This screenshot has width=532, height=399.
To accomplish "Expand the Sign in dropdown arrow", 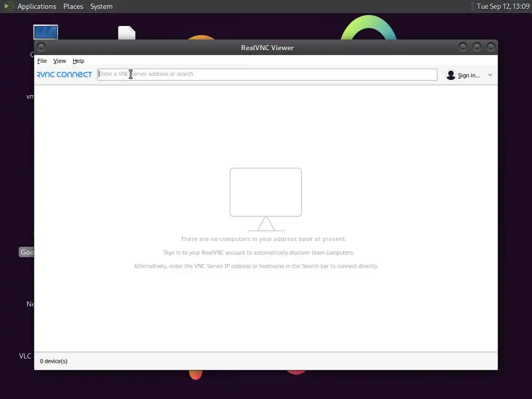I will coord(490,75).
